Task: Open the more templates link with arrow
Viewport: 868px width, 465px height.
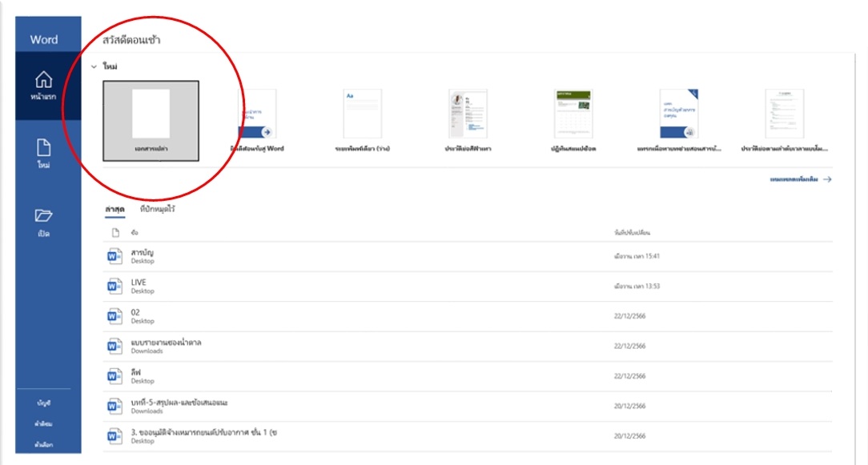Action: pyautogui.click(x=800, y=180)
